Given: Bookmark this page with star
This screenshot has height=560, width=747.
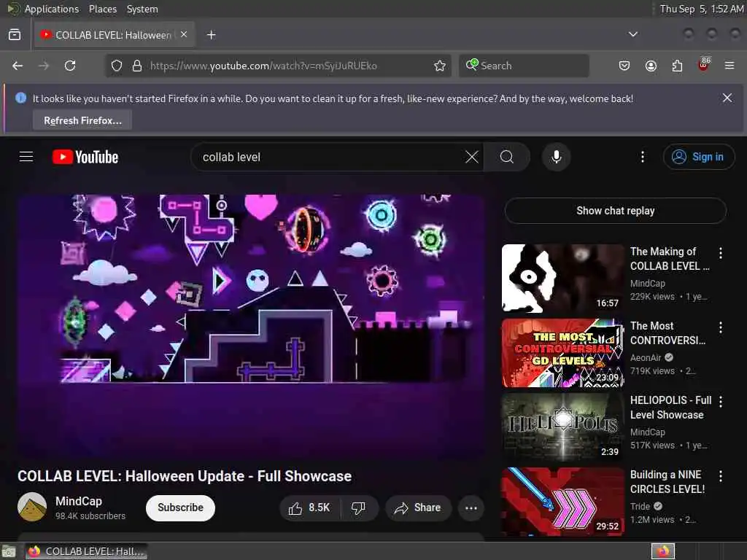Looking at the screenshot, I should [x=440, y=66].
